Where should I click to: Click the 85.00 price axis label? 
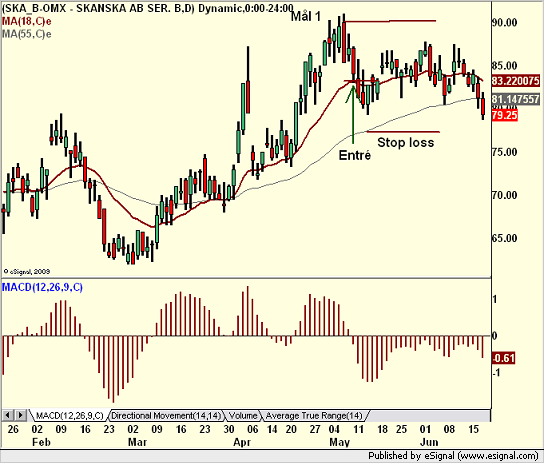click(x=504, y=66)
